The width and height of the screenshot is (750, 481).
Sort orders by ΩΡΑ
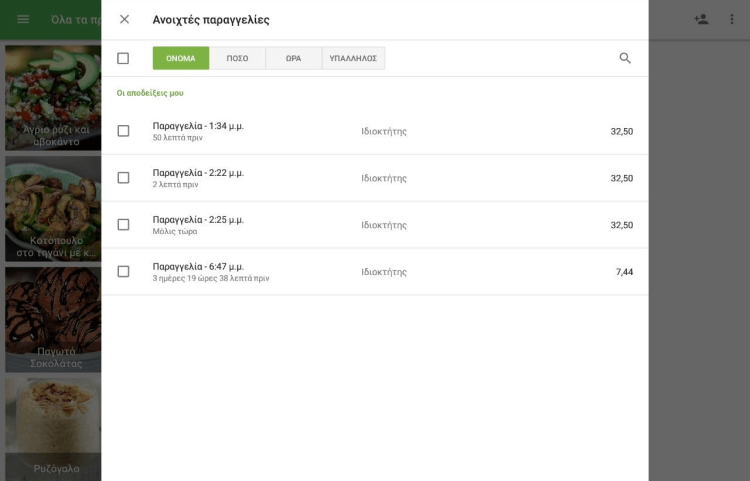[293, 58]
